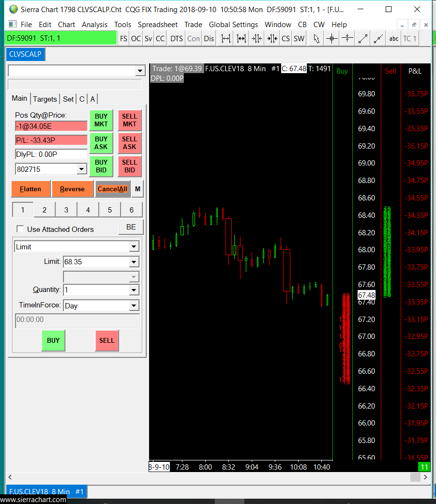Viewport: 436px width, 504px height.
Task: Click the CS toolbar button
Action: coord(286,39)
